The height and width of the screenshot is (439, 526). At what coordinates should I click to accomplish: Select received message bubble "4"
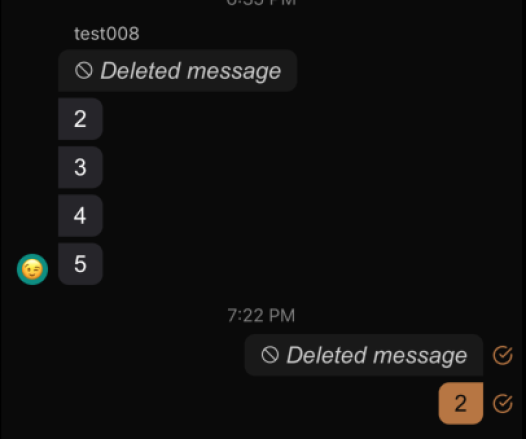pyautogui.click(x=80, y=215)
